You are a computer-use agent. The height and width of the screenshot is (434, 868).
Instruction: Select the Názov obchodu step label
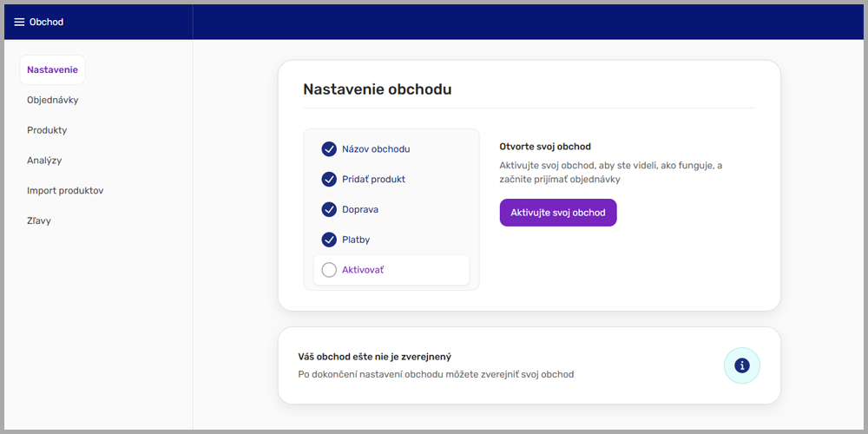376,149
